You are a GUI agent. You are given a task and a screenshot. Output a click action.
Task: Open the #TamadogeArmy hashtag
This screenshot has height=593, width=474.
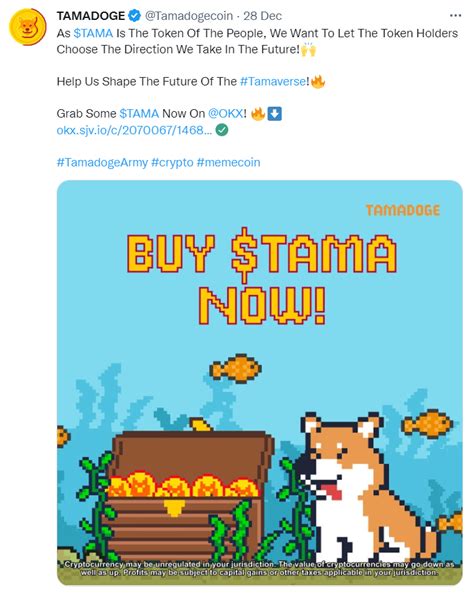coord(102,163)
